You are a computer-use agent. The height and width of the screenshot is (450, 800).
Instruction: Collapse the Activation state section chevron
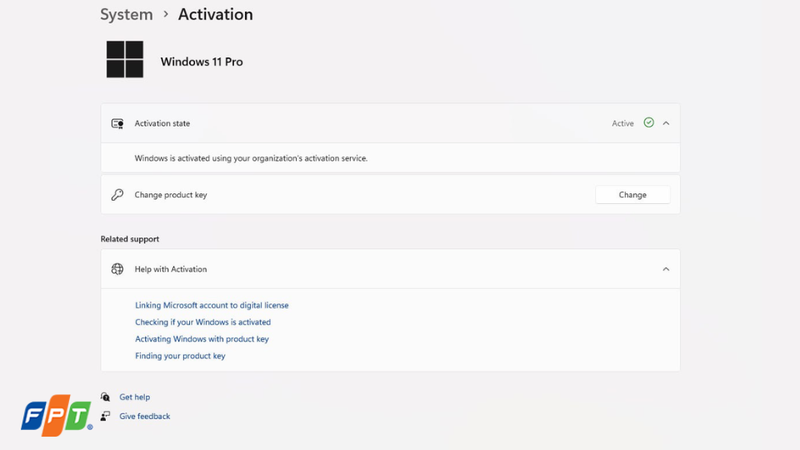tap(666, 123)
